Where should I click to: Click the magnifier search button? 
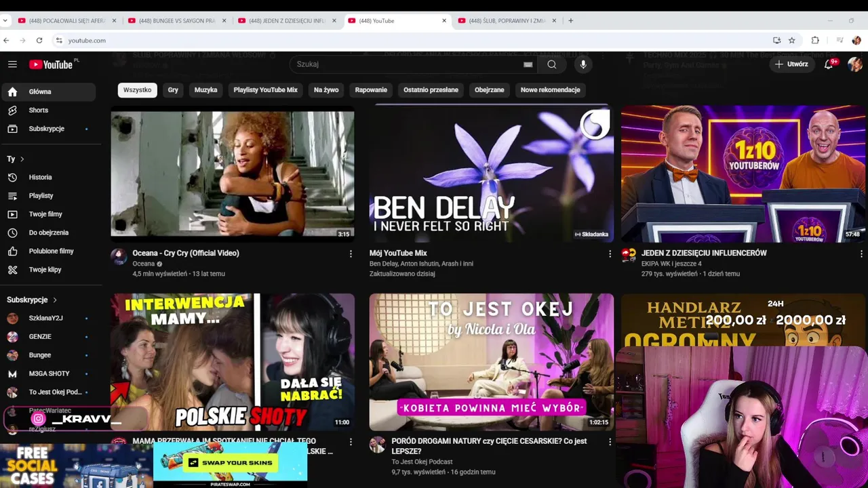[552, 64]
